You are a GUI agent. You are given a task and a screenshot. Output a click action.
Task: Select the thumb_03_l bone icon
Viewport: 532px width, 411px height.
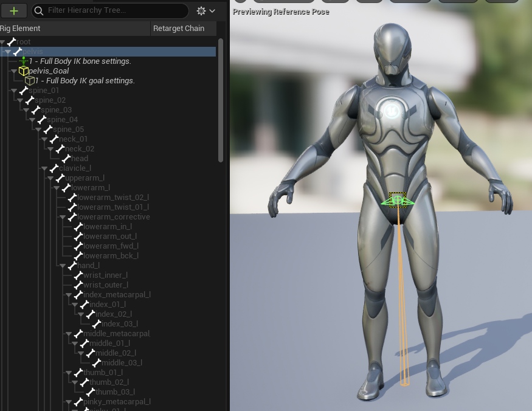91,392
